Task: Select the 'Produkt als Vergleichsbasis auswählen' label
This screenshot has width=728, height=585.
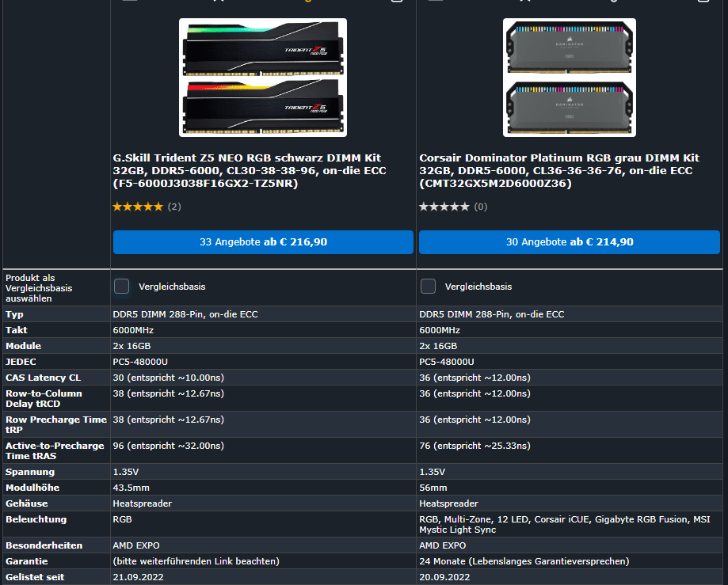Action: pos(39,288)
